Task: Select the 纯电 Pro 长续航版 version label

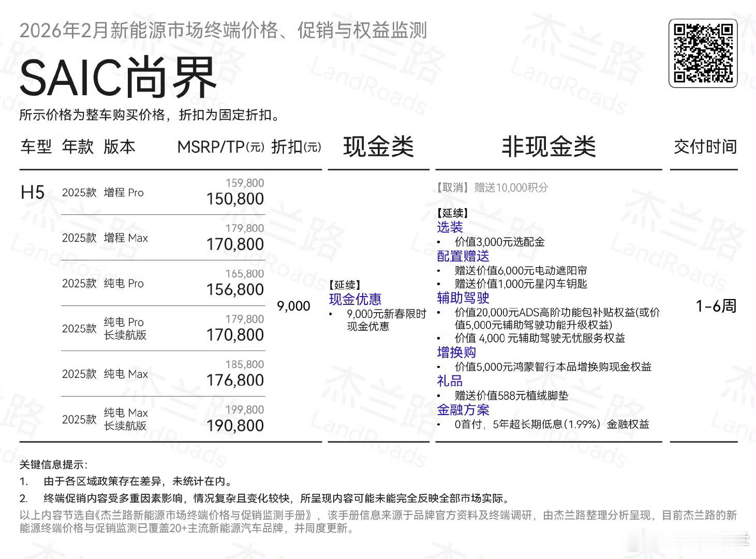Action: tap(125, 328)
